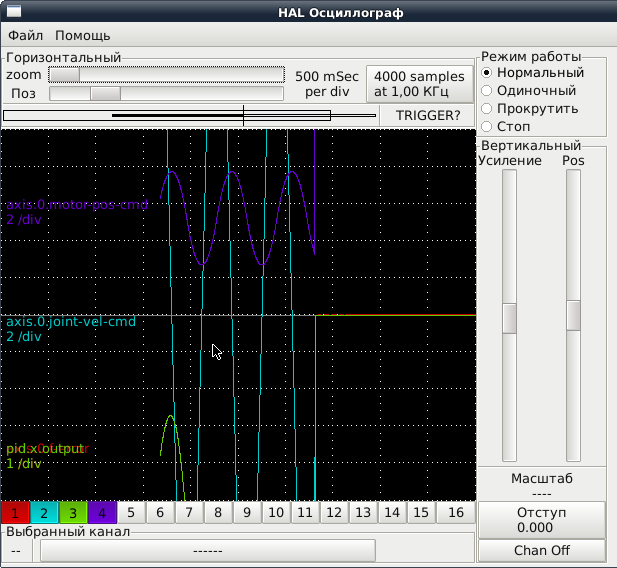617x568 pixels.
Task: Enable channel 14
Action: pyautogui.click(x=392, y=512)
